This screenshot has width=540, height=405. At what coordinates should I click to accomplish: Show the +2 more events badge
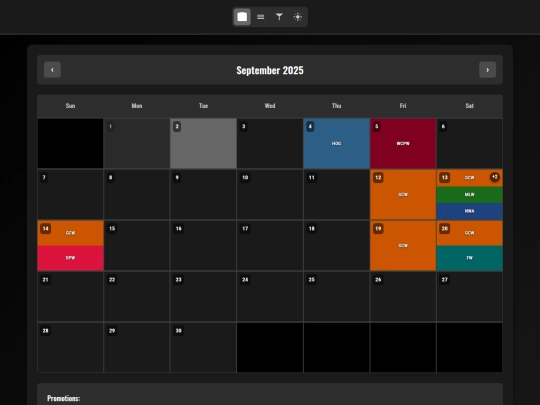(x=495, y=177)
